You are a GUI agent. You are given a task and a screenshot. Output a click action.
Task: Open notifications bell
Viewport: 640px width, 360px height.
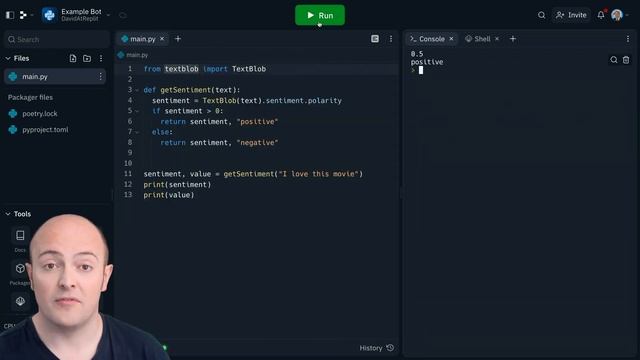coord(601,15)
